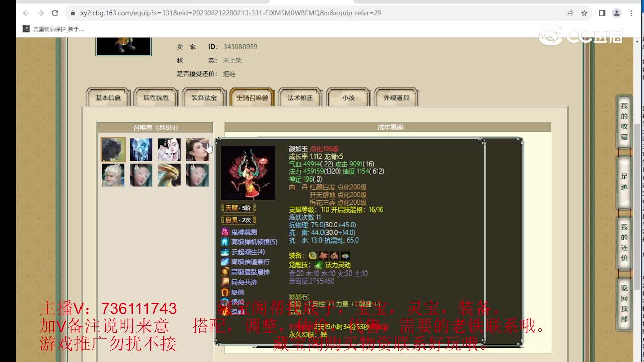Click the 成年黑熊 header text
The height and width of the screenshot is (362, 644).
(x=390, y=127)
